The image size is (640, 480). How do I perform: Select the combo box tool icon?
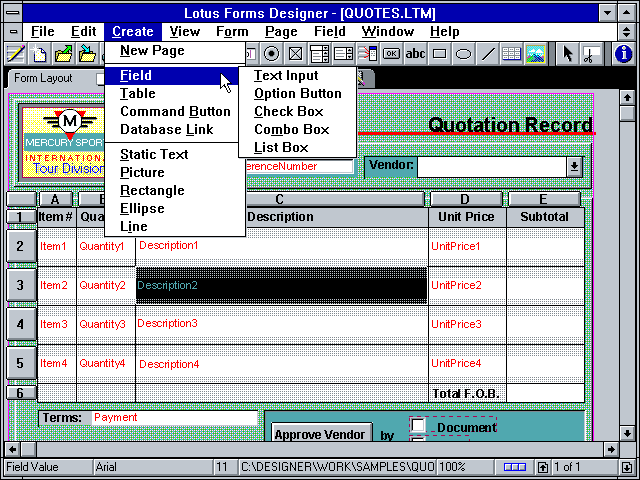click(x=319, y=53)
